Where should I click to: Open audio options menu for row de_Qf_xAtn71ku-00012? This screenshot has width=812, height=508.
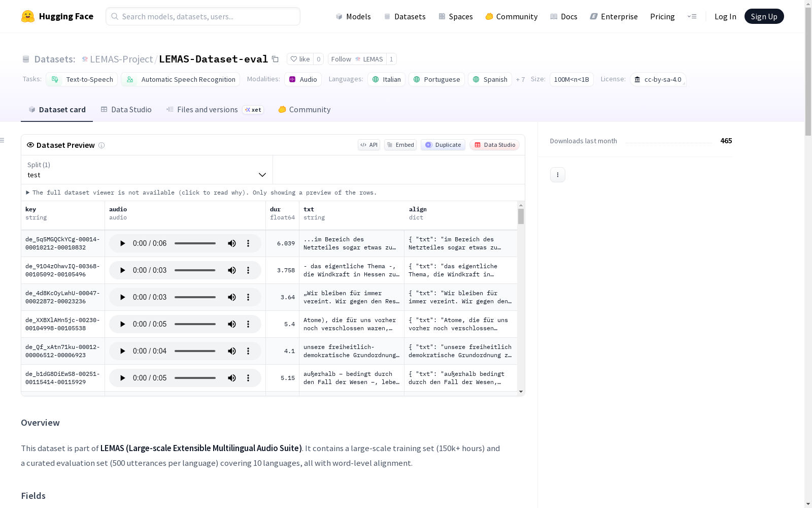click(248, 351)
